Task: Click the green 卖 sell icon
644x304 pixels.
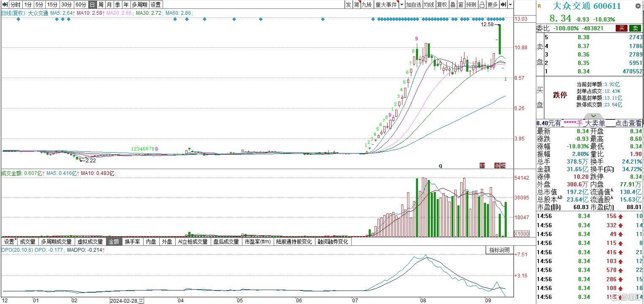Action: tap(635, 28)
